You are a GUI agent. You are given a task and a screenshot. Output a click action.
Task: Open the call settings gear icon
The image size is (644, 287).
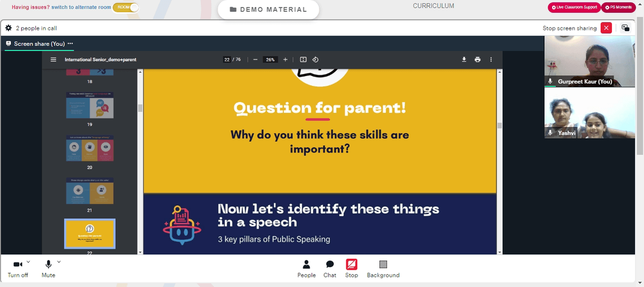[8, 28]
